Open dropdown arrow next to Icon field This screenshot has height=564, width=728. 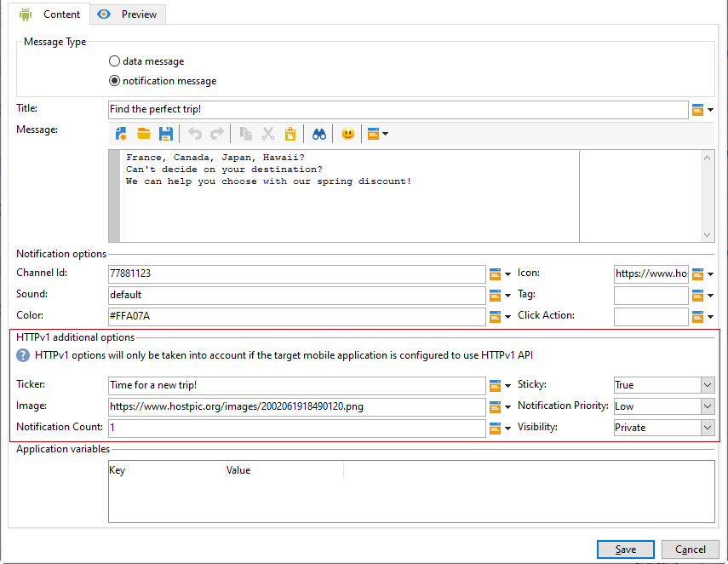tap(710, 274)
